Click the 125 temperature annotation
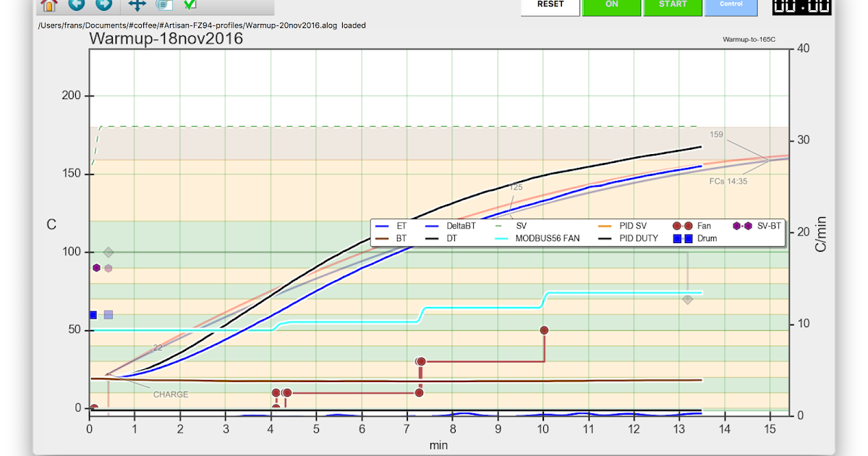 click(516, 187)
